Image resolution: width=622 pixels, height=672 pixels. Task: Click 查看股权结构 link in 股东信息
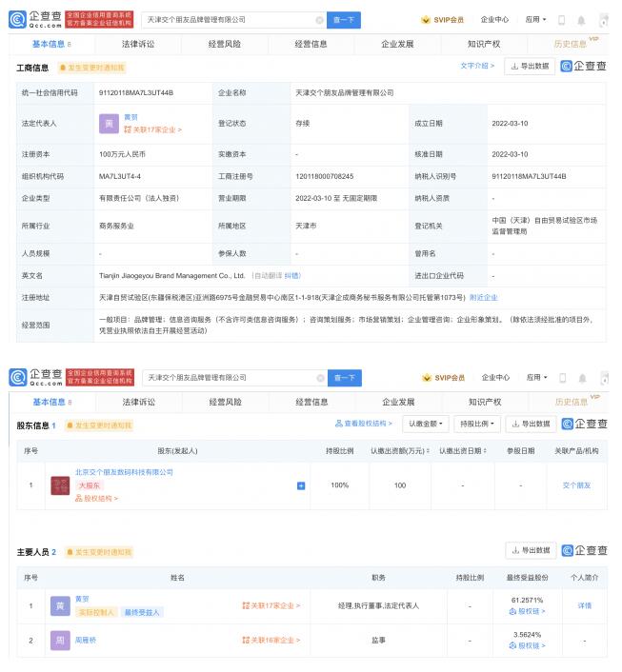click(363, 424)
